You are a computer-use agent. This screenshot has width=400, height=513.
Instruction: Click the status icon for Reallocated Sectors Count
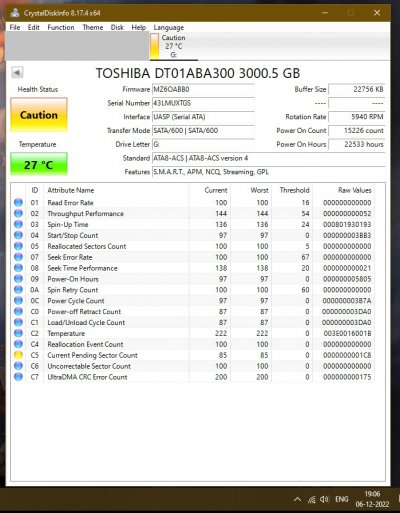pos(18,246)
